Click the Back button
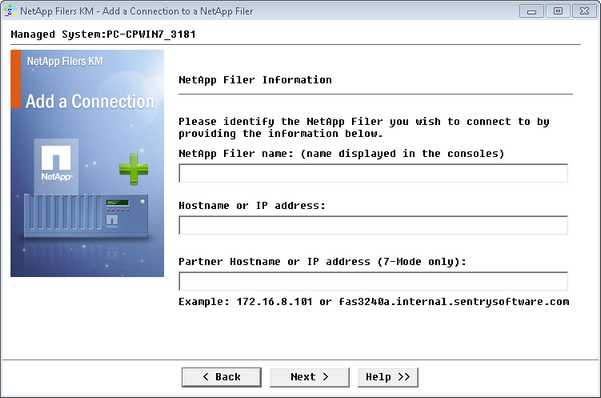This screenshot has width=601, height=398. coord(222,377)
